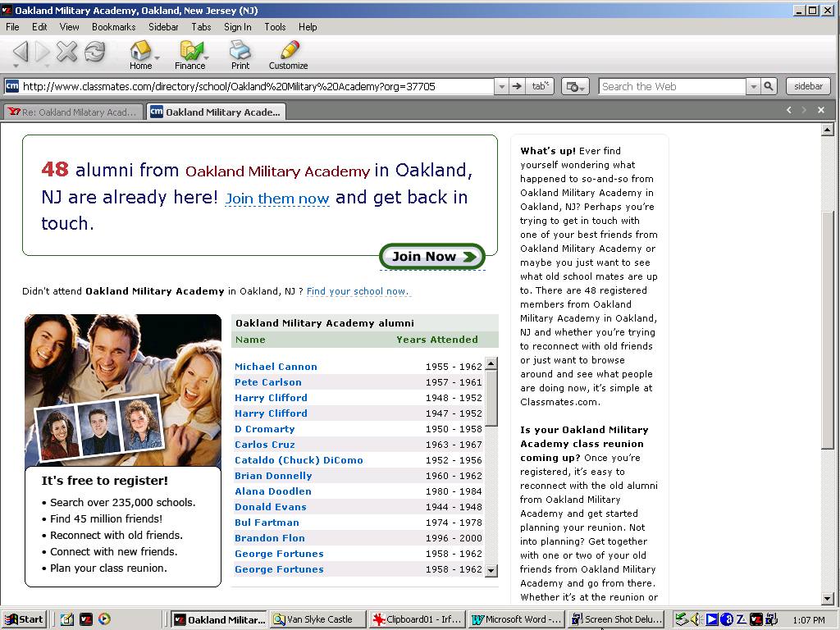Open the Find your school now link
The image size is (840, 630).
pos(357,291)
